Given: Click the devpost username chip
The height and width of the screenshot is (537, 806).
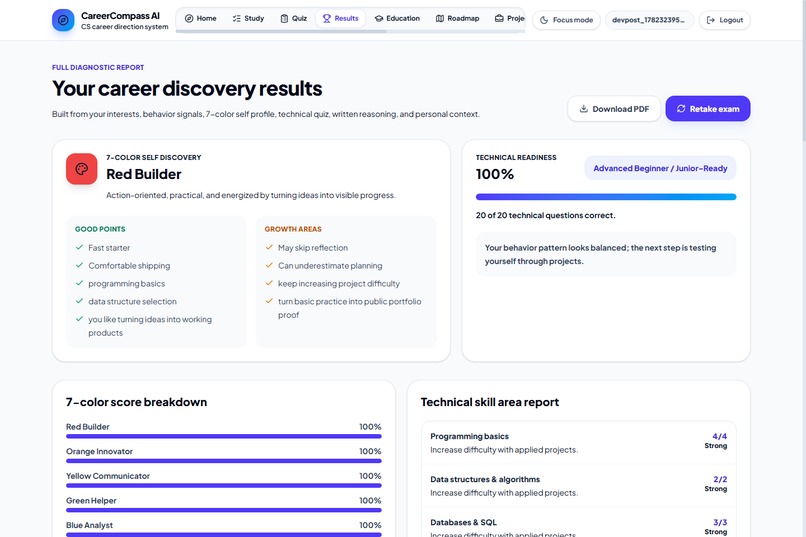Looking at the screenshot, I should point(649,20).
